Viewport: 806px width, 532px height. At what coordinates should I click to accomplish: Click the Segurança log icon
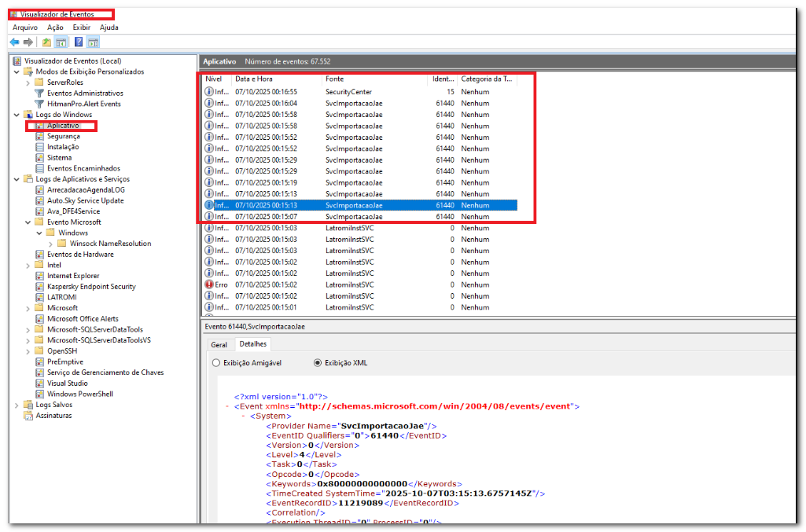tap(39, 136)
